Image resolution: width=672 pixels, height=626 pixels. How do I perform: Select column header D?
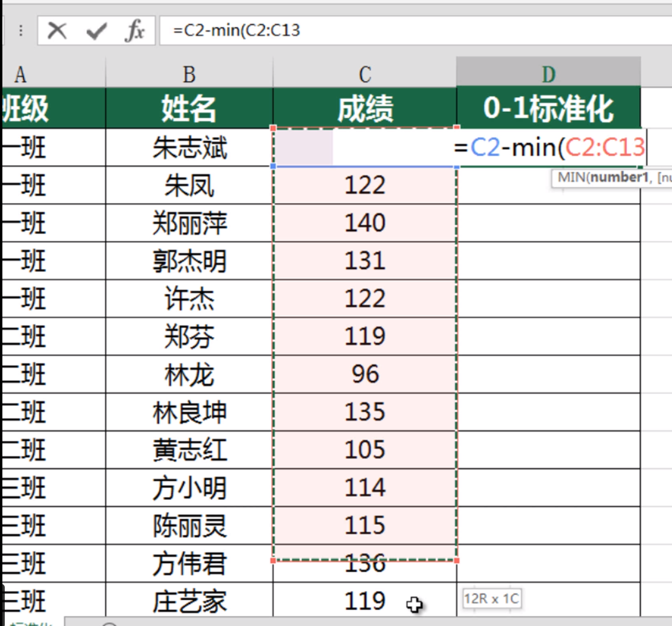pos(548,73)
